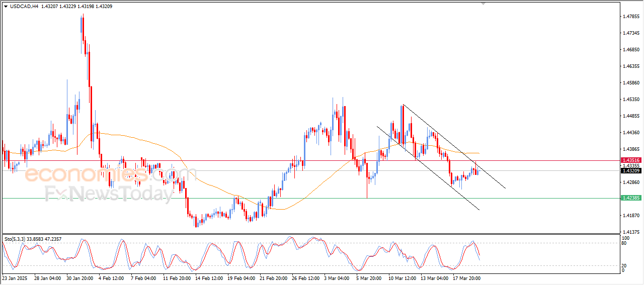The image size is (644, 285).
Task: Click the green 1.42385 support level tag
Action: [x=631, y=198]
